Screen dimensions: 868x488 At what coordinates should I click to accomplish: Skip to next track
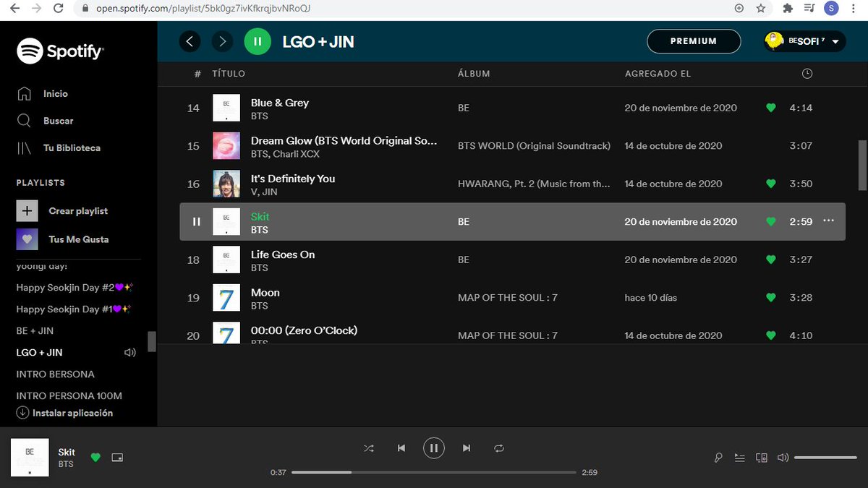pyautogui.click(x=467, y=448)
